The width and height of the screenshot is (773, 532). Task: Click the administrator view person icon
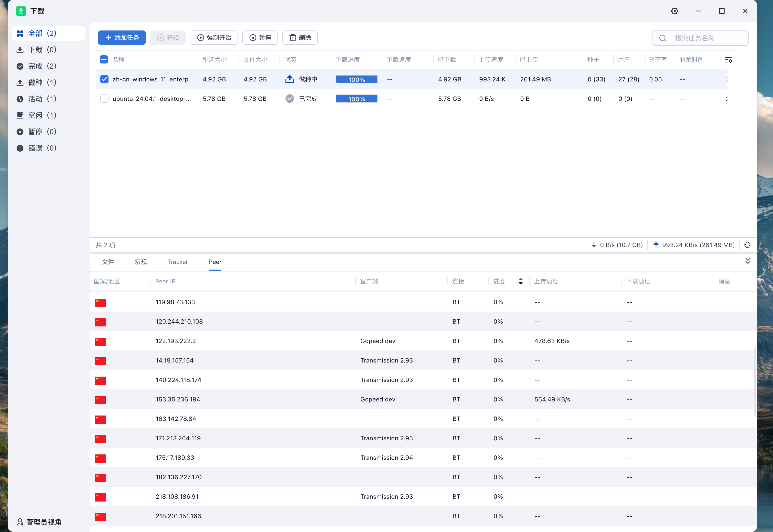coord(20,522)
